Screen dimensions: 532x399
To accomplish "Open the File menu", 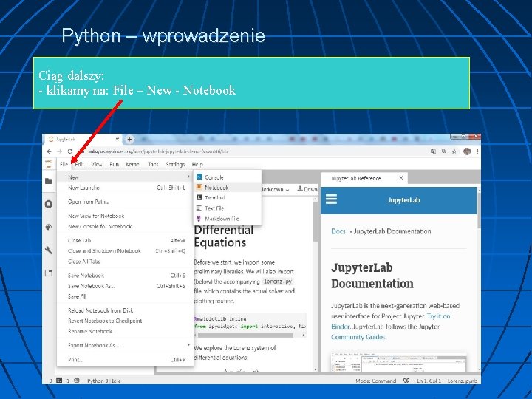I will tap(64, 164).
